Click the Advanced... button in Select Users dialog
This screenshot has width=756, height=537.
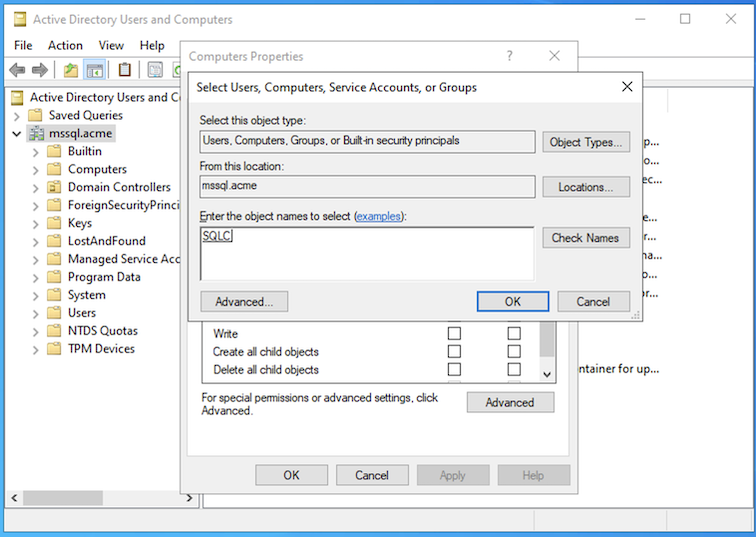tap(244, 302)
